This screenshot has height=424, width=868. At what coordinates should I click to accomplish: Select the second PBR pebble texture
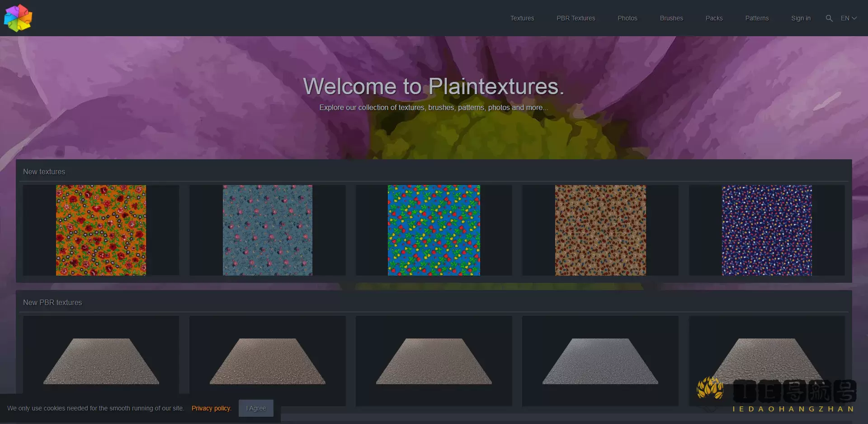pyautogui.click(x=267, y=361)
